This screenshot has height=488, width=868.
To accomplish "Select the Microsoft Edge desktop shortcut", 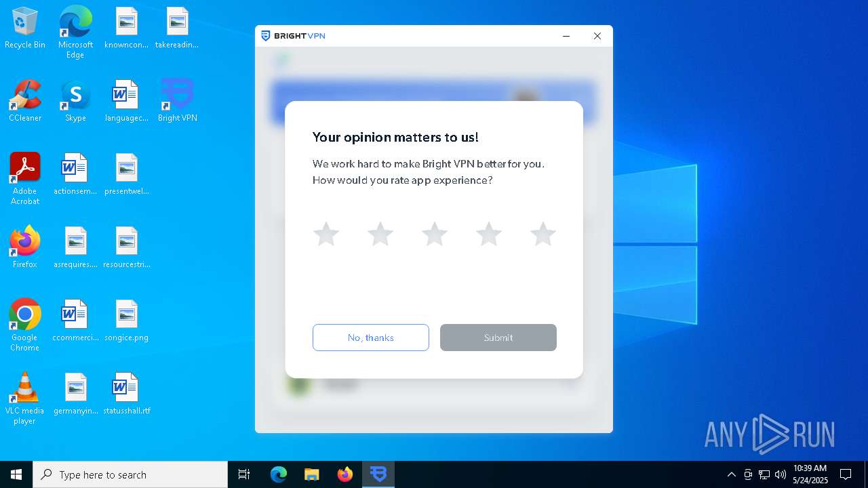I will [75, 33].
